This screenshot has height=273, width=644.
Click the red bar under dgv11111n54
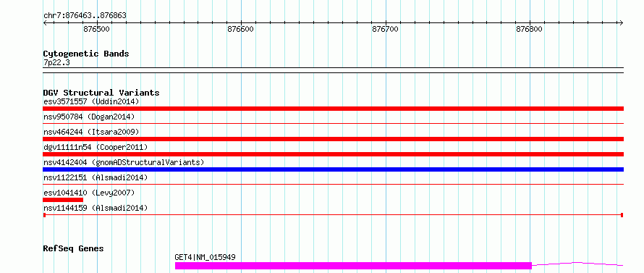pyautogui.click(x=334, y=154)
